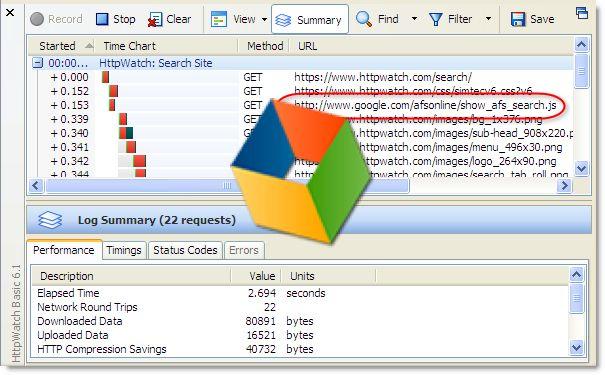Toggle the Summary panel button
The image size is (605, 375).
(x=310, y=19)
